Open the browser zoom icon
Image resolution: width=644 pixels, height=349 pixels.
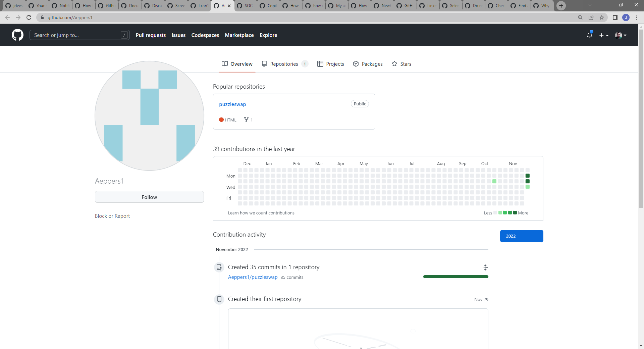point(580,17)
